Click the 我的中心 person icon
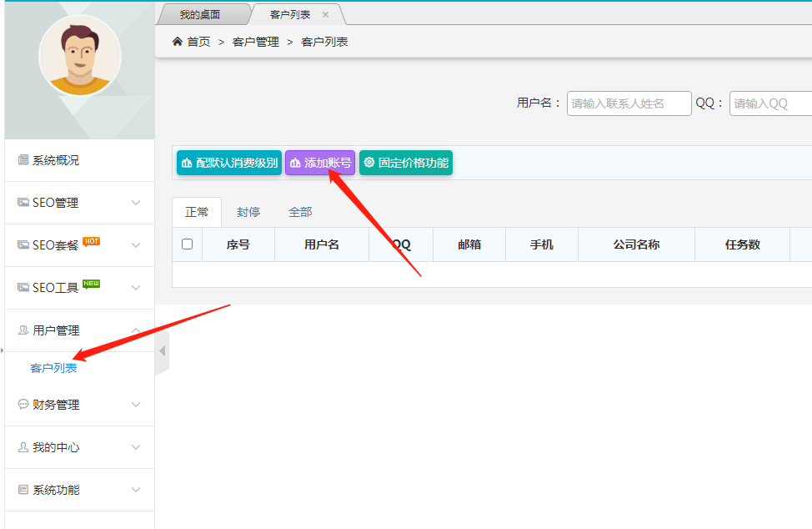This screenshot has width=812, height=529. coord(23,447)
